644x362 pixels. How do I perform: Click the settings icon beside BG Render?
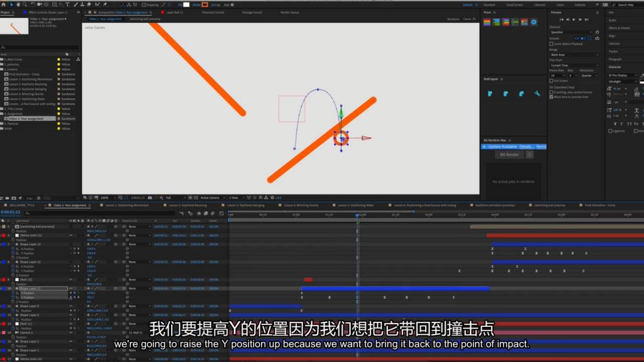click(529, 155)
